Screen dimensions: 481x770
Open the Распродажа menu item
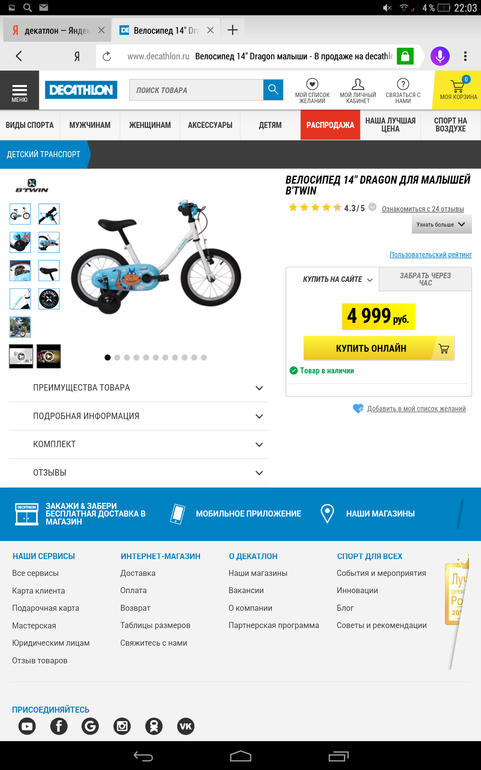(x=330, y=125)
